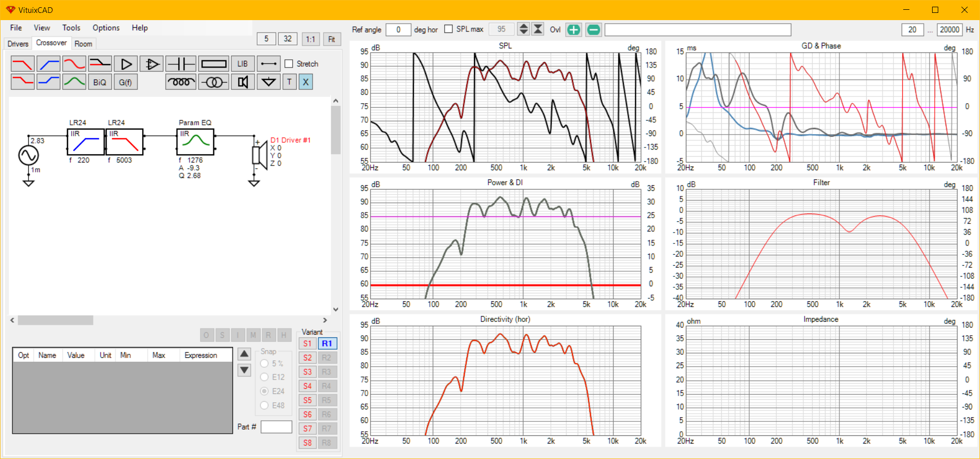This screenshot has height=459, width=980.
Task: Click the schematic horizontal scrollbar thumb
Action: [x=55, y=320]
